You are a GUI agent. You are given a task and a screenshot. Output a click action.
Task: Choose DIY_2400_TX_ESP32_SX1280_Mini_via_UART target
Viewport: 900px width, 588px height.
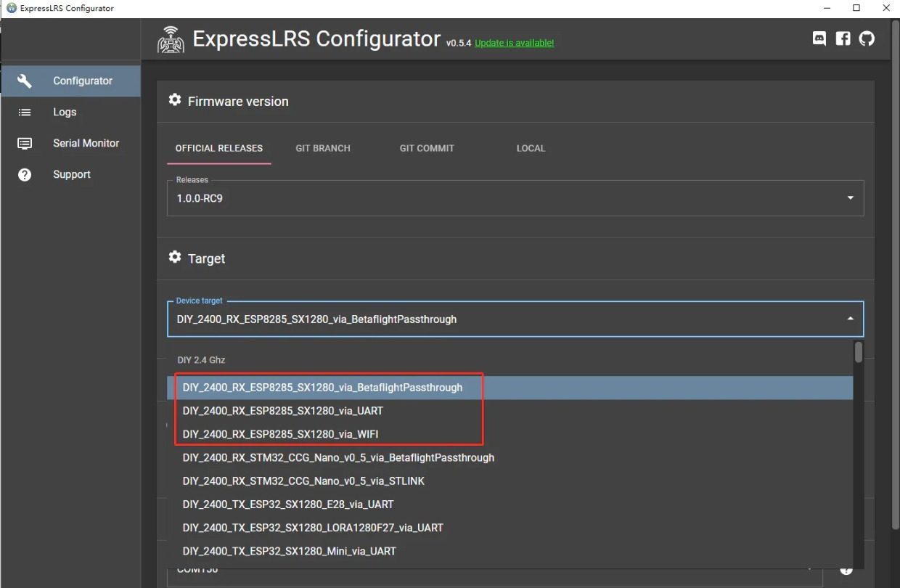pos(290,551)
